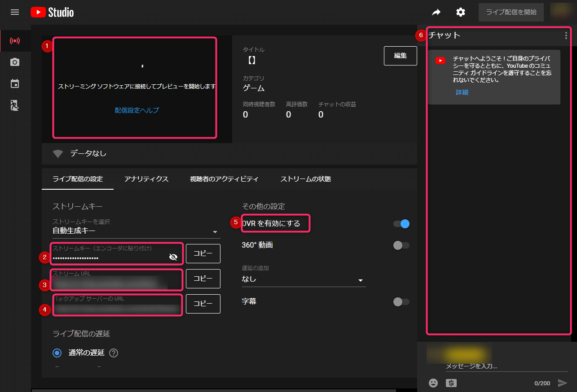The image size is (577, 392).
Task: Click the help icon beside 通常の遅延
Action: (114, 353)
